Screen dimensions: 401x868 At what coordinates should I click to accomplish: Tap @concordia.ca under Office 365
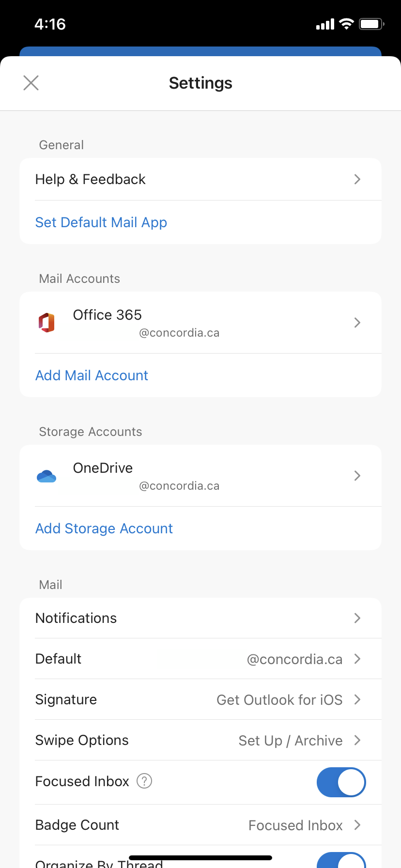coord(179,333)
